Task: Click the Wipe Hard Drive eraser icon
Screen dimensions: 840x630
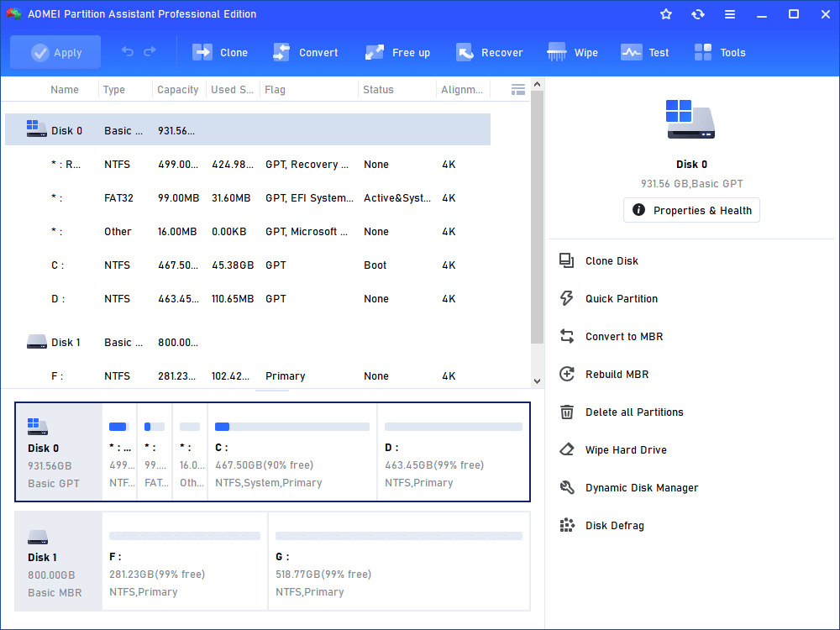Action: pos(566,449)
